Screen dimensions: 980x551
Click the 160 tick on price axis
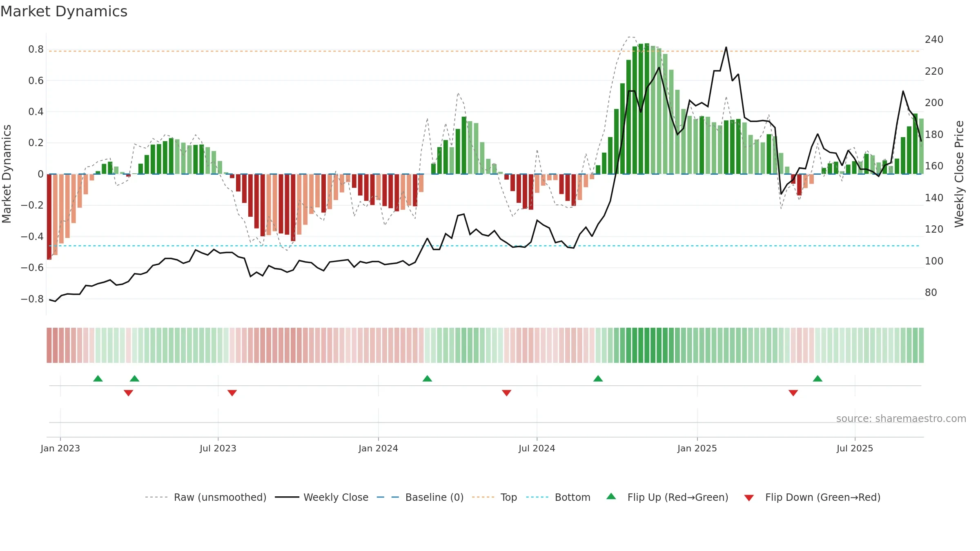(934, 166)
